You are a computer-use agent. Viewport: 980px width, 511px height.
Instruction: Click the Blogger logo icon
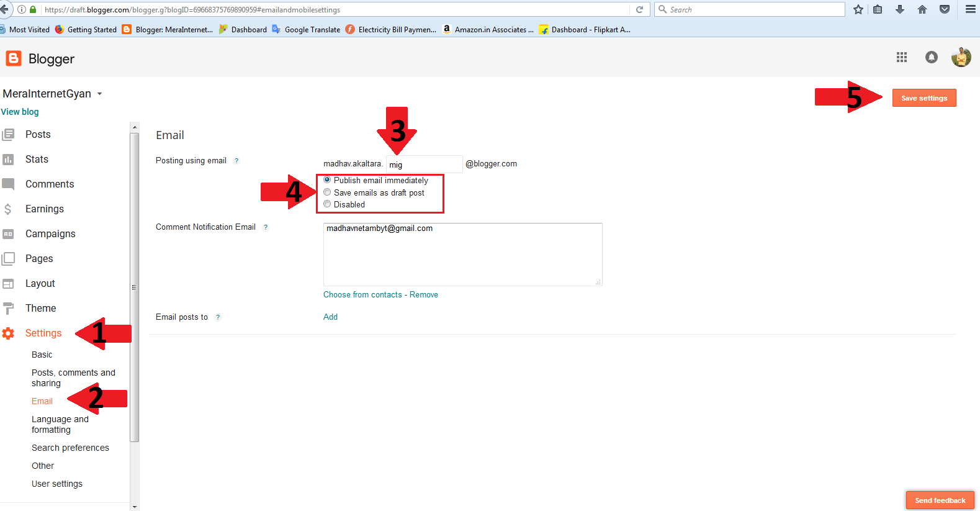13,58
